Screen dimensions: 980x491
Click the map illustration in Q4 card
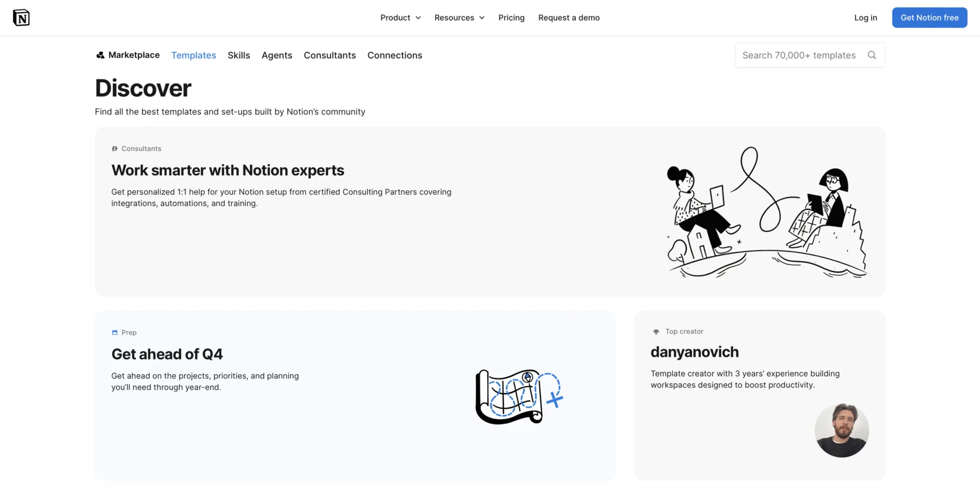[519, 396]
